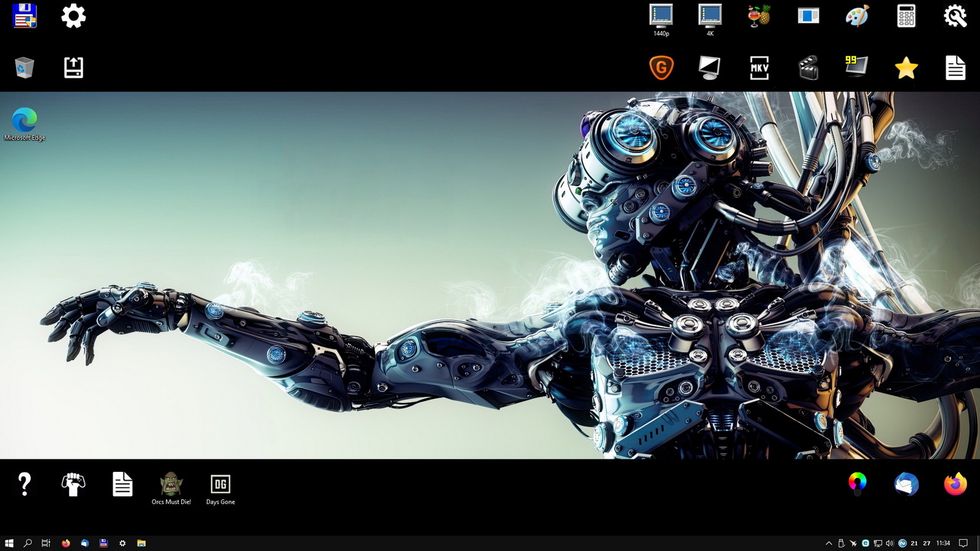
Task: Launch Days Gone shortcut
Action: point(221,489)
